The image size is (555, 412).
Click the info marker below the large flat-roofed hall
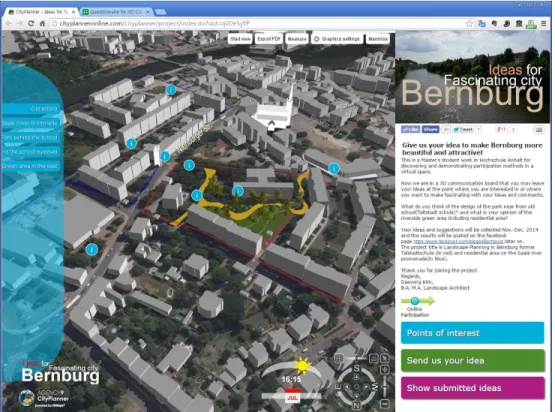92,250
